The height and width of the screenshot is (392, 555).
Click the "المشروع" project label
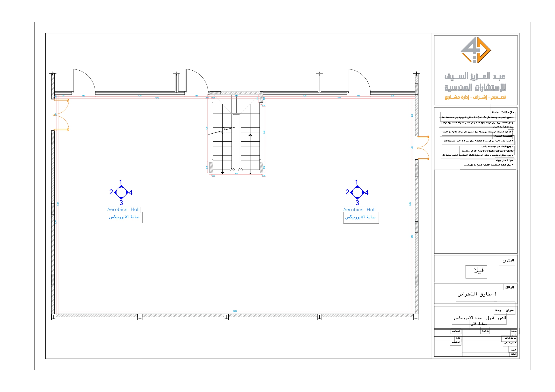pyautogui.click(x=508, y=260)
